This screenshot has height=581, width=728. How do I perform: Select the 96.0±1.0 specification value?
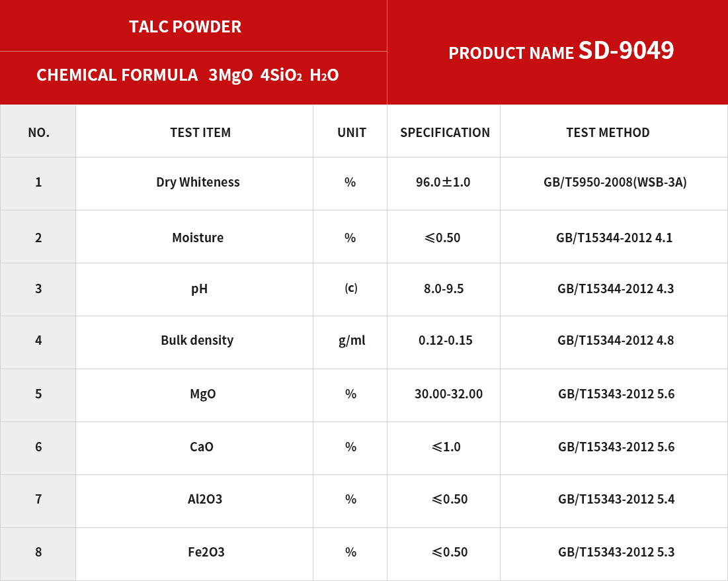click(443, 182)
